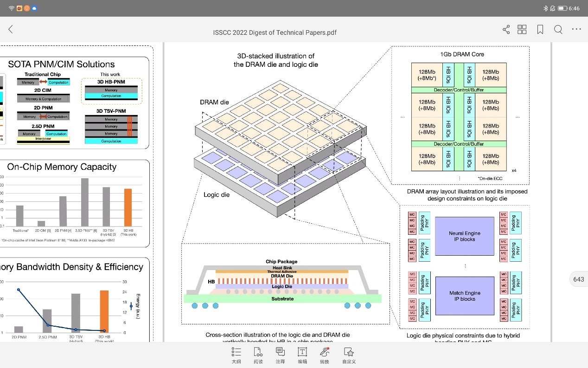Tap the Wi-Fi icon in the status bar
Screen dimensions: 588x368
coord(12,8)
